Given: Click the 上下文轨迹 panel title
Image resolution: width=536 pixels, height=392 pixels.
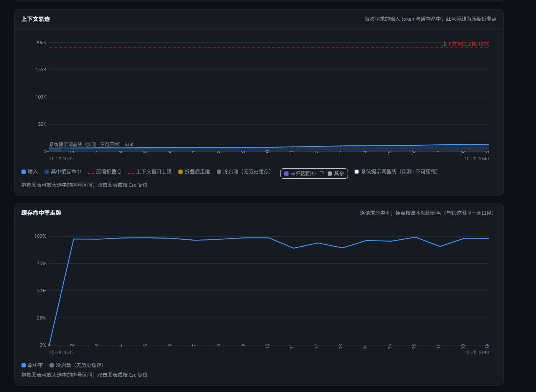Looking at the screenshot, I should pyautogui.click(x=36, y=19).
